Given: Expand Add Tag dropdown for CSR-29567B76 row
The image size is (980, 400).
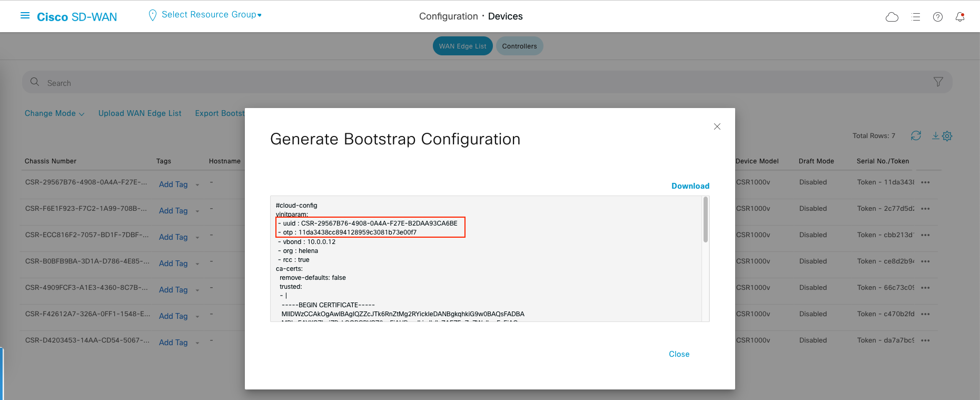Looking at the screenshot, I should [x=197, y=185].
